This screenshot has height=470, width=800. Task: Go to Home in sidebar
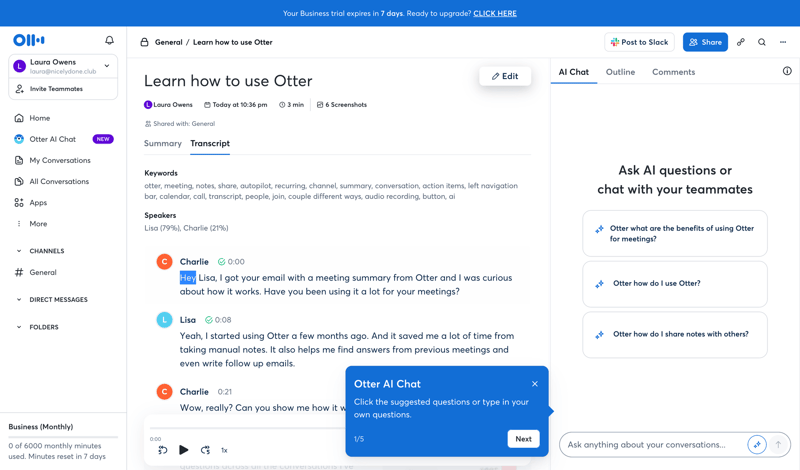click(x=40, y=118)
